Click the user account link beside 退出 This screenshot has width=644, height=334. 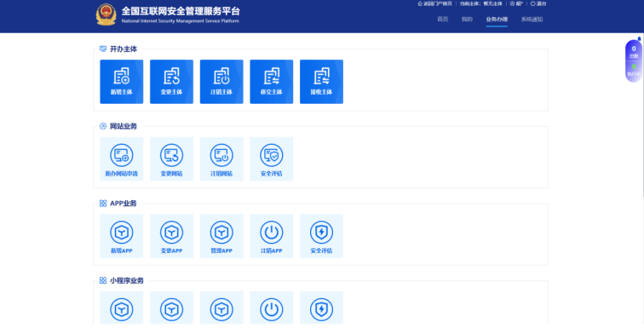tap(516, 3)
